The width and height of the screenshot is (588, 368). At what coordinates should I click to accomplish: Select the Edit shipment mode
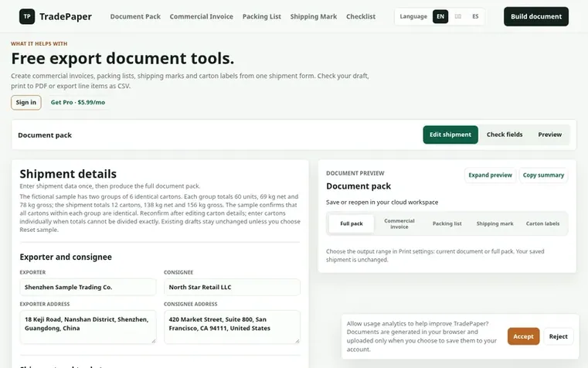(x=450, y=135)
